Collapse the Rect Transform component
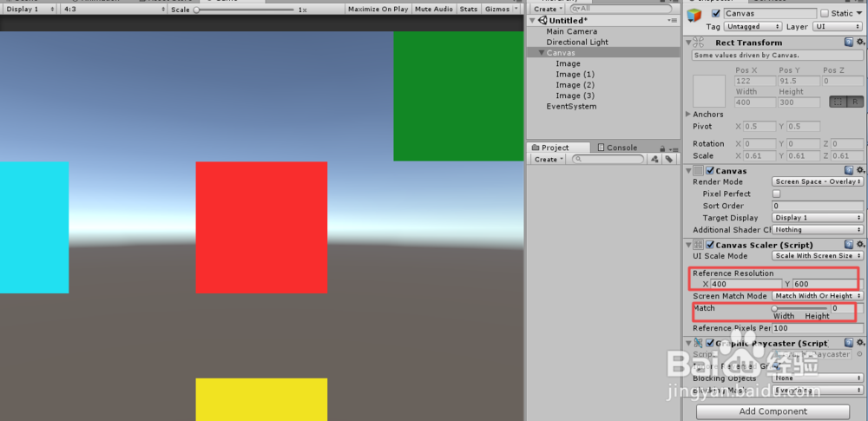 coord(688,42)
